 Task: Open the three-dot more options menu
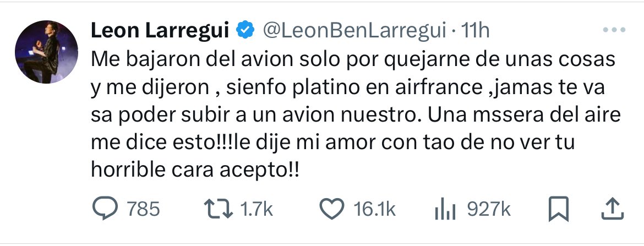pyautogui.click(x=615, y=31)
